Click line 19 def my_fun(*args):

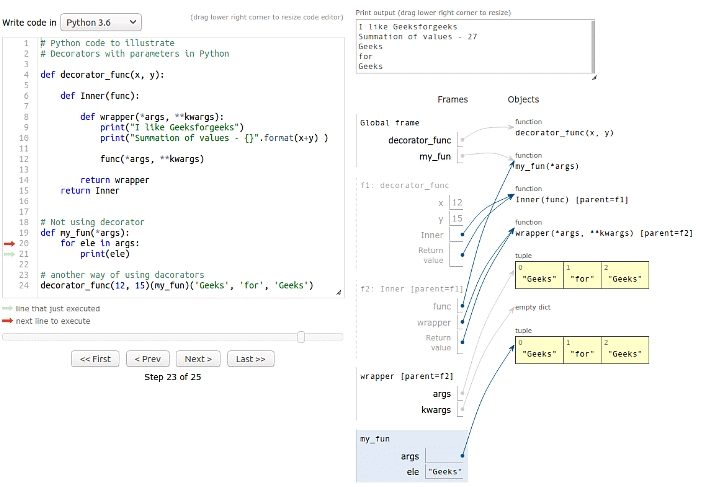point(85,233)
